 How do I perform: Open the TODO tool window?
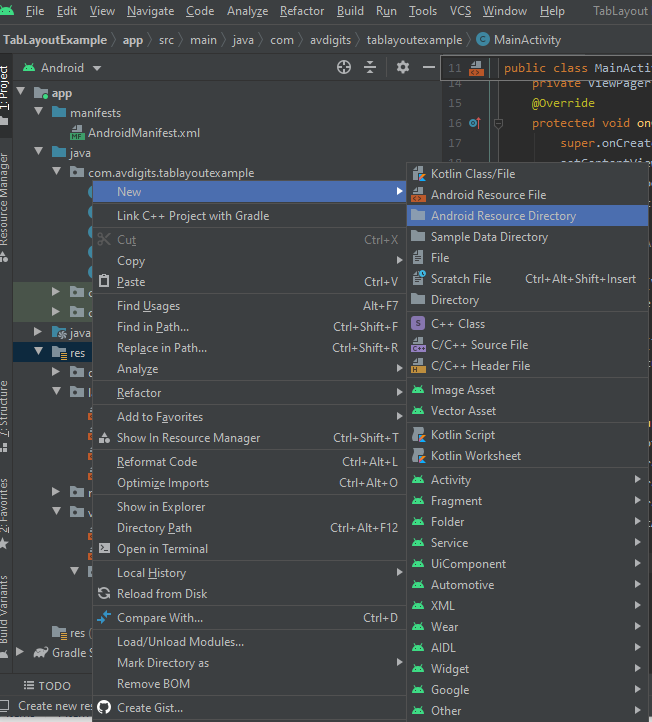(47, 686)
